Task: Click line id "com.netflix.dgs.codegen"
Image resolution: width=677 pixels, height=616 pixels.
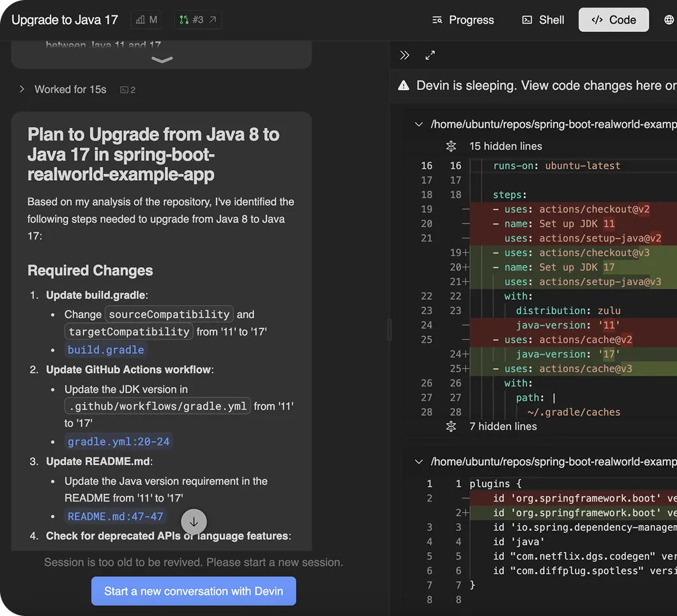Action: pos(584,557)
